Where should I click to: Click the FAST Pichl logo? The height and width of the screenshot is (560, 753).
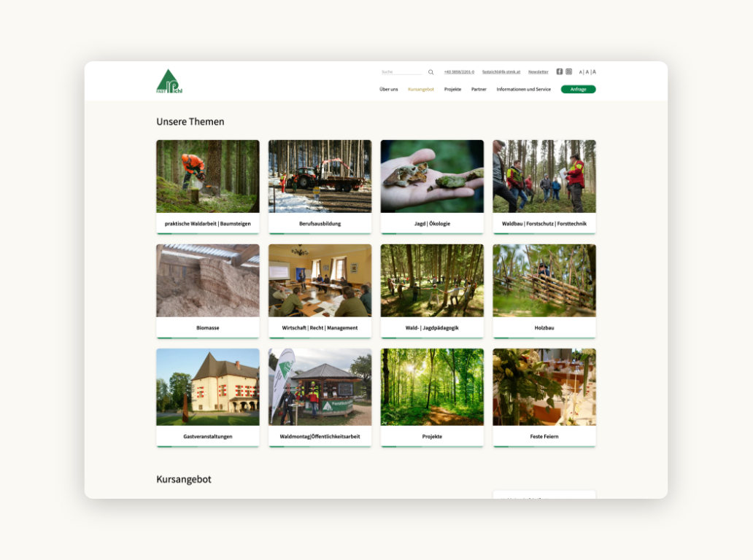tap(169, 82)
